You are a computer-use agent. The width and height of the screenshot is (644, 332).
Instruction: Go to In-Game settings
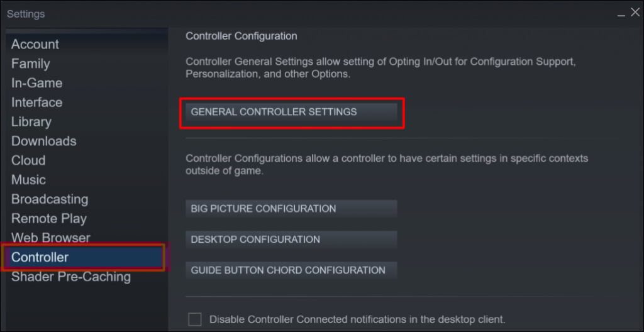pyautogui.click(x=36, y=83)
